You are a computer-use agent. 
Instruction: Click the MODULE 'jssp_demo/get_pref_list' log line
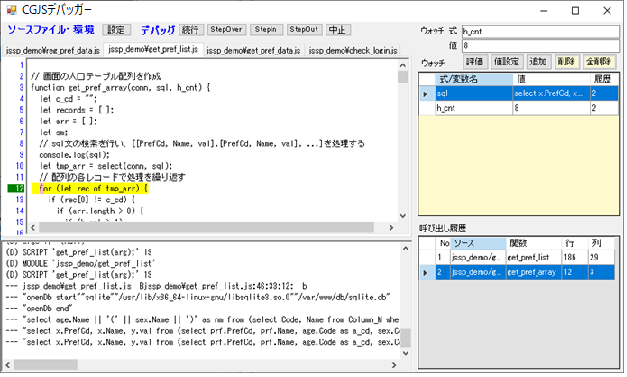(80, 264)
